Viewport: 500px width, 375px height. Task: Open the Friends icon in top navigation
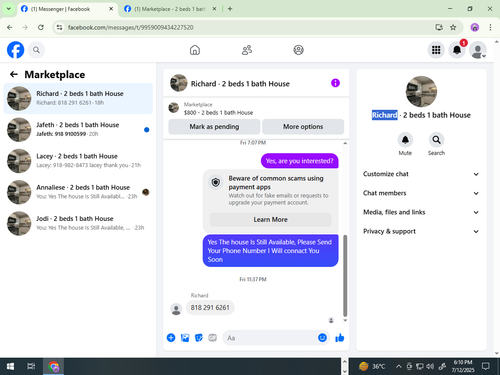coord(247,50)
